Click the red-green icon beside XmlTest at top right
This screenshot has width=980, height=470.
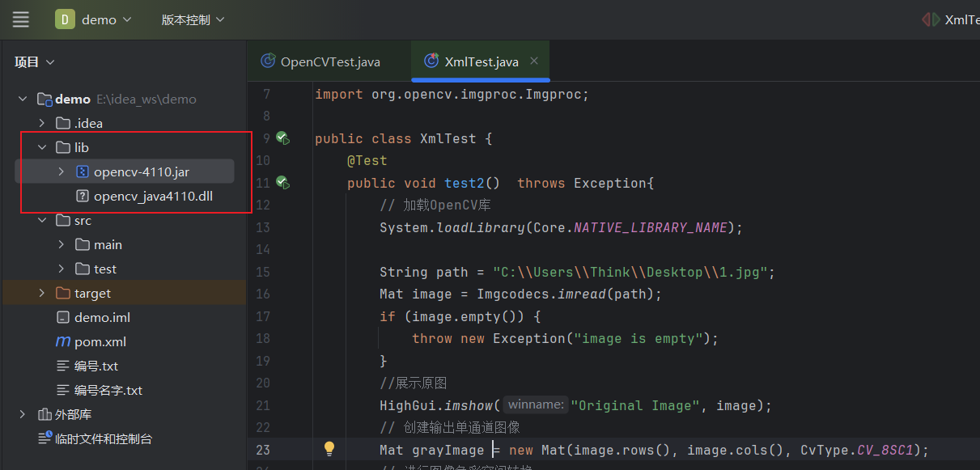tap(931, 19)
